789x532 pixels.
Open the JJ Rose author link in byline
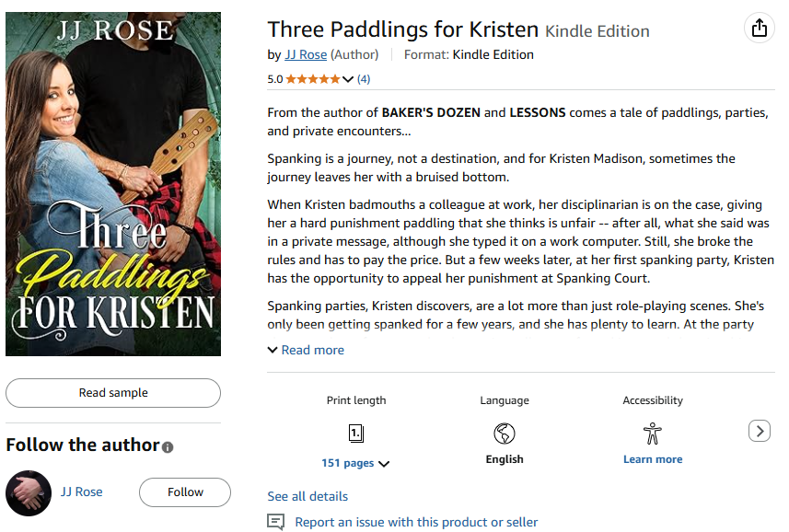(306, 54)
